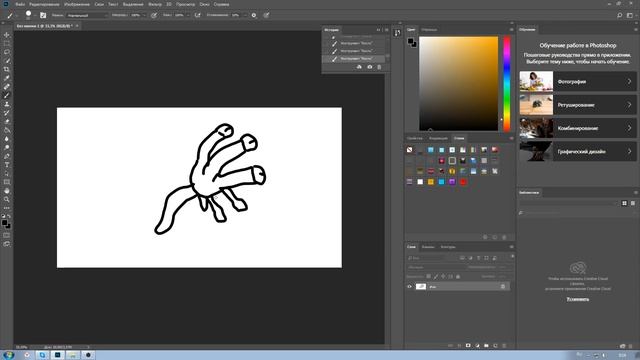This screenshot has height=360, width=640.
Task: Open the Файл menu
Action: (x=20, y=4)
